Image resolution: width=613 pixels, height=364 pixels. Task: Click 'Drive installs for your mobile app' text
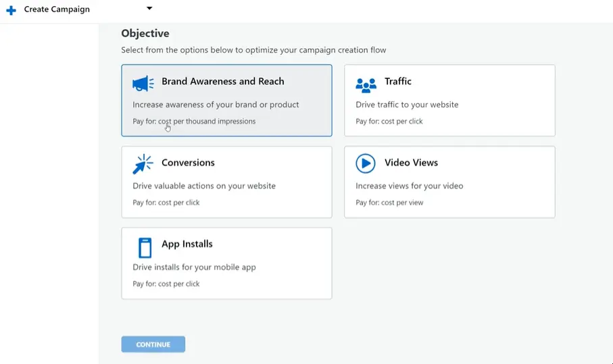(x=194, y=267)
